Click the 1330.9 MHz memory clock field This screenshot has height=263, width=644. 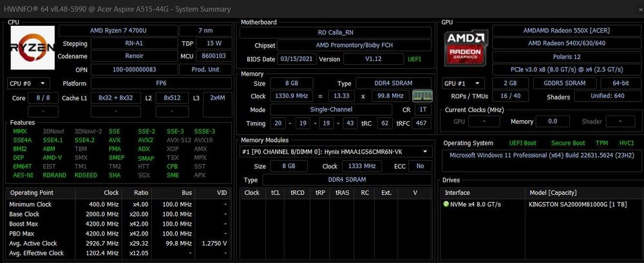(291, 96)
